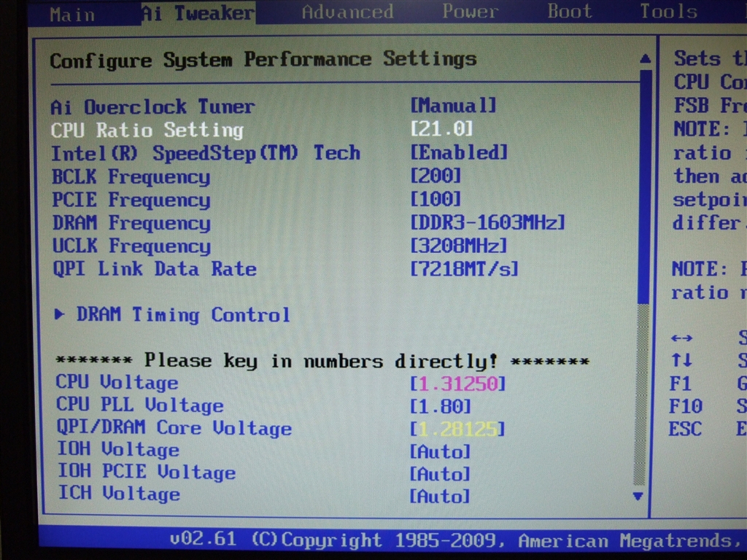The image size is (747, 560).
Task: Select the QPI/DRAM Core Voltage label
Action: pyautogui.click(x=174, y=427)
